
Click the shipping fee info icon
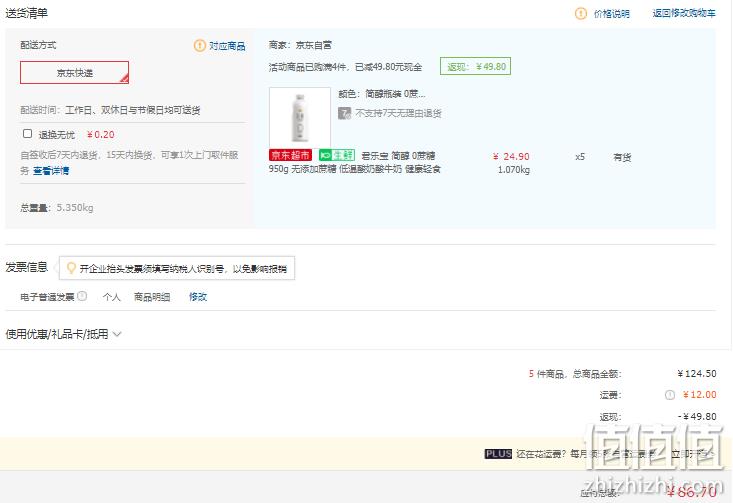[x=670, y=395]
